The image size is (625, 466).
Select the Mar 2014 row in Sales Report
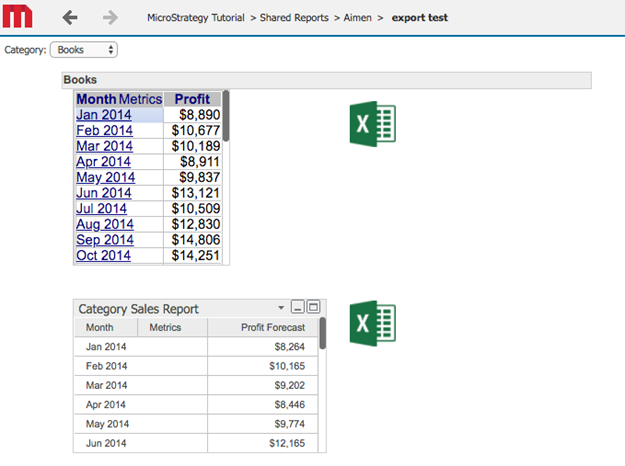click(107, 385)
